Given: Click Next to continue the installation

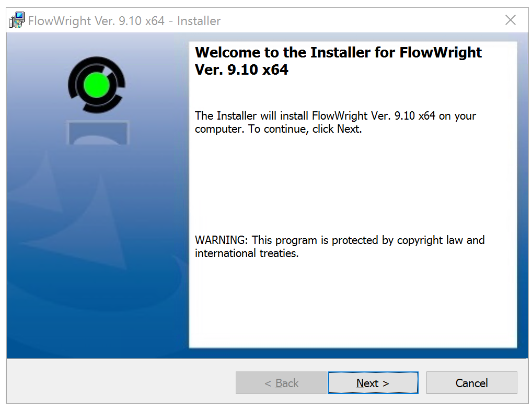Looking at the screenshot, I should pos(373,382).
